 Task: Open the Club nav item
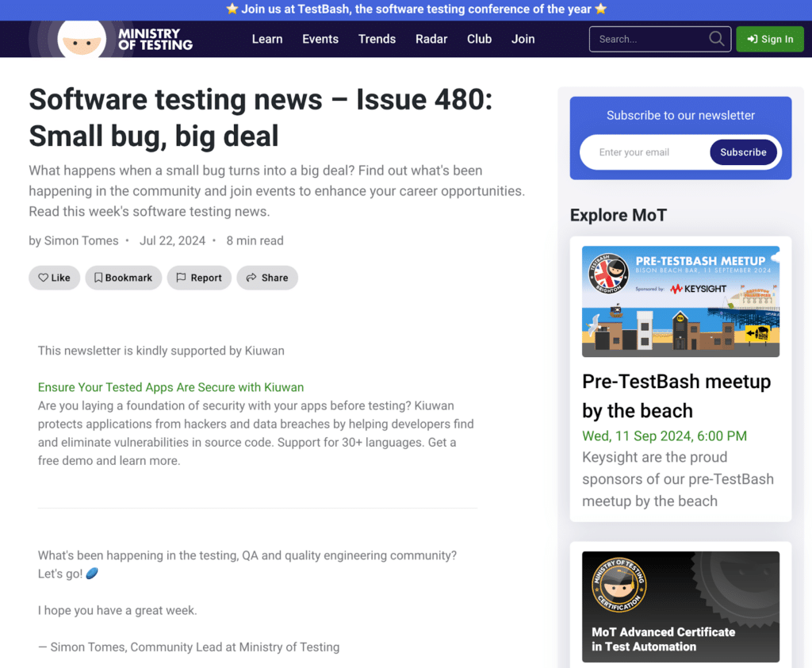[479, 39]
